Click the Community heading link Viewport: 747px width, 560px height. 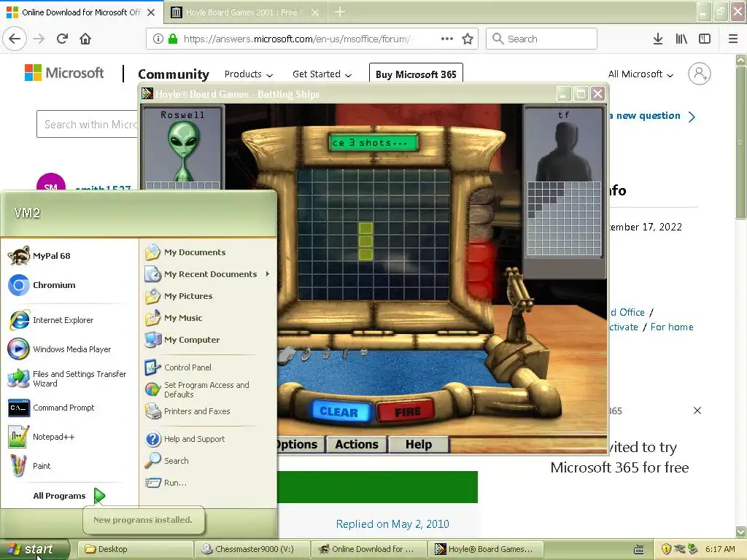tap(174, 74)
